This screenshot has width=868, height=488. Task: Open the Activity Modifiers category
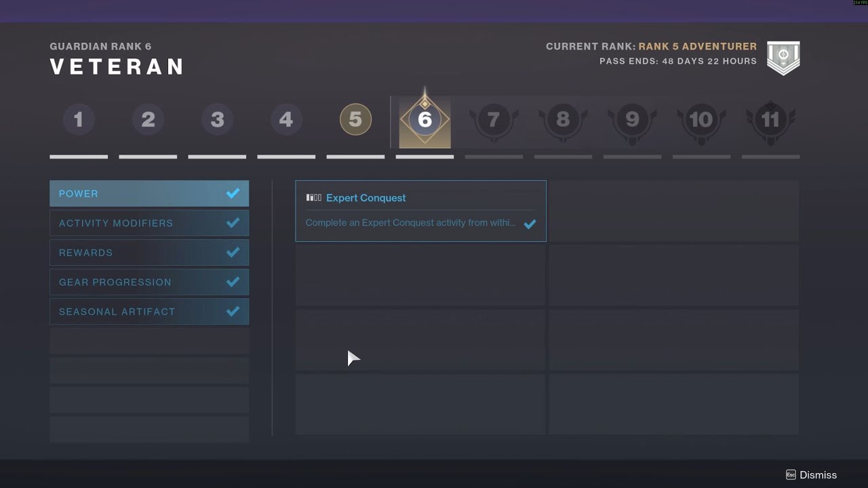click(x=149, y=223)
